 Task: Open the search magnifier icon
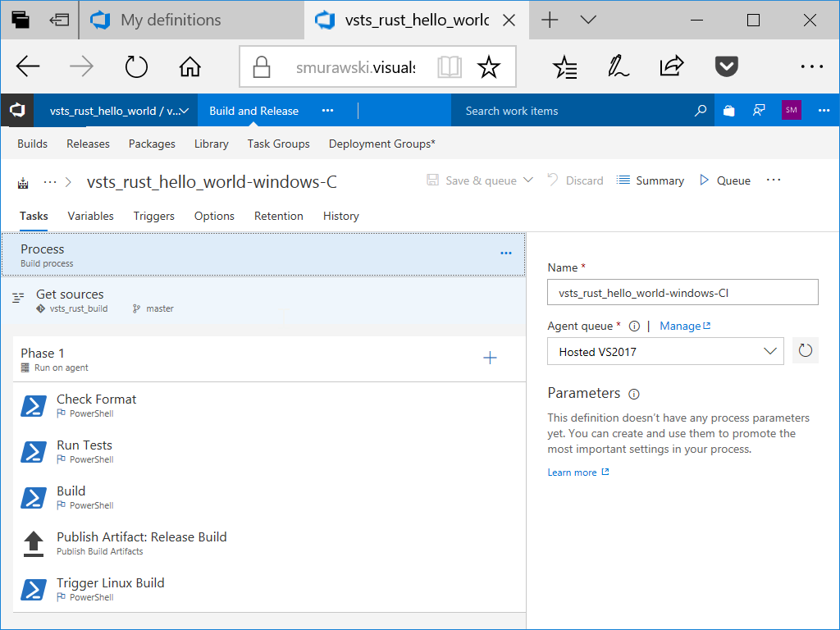coord(701,111)
